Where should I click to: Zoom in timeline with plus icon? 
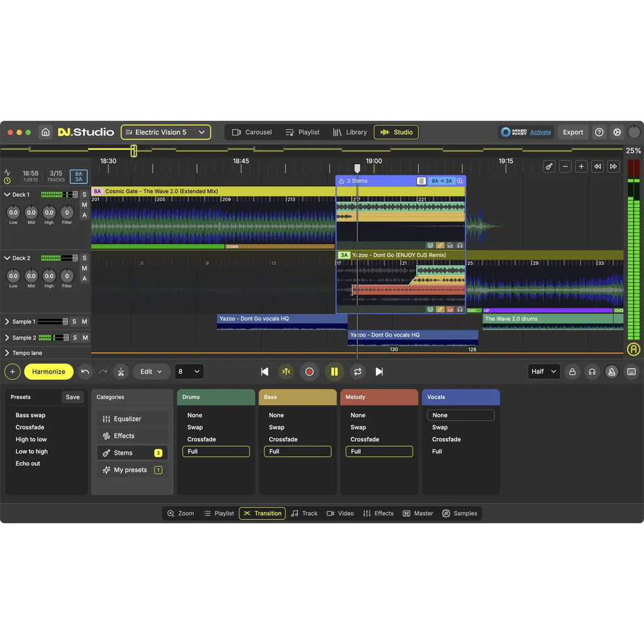point(581,166)
